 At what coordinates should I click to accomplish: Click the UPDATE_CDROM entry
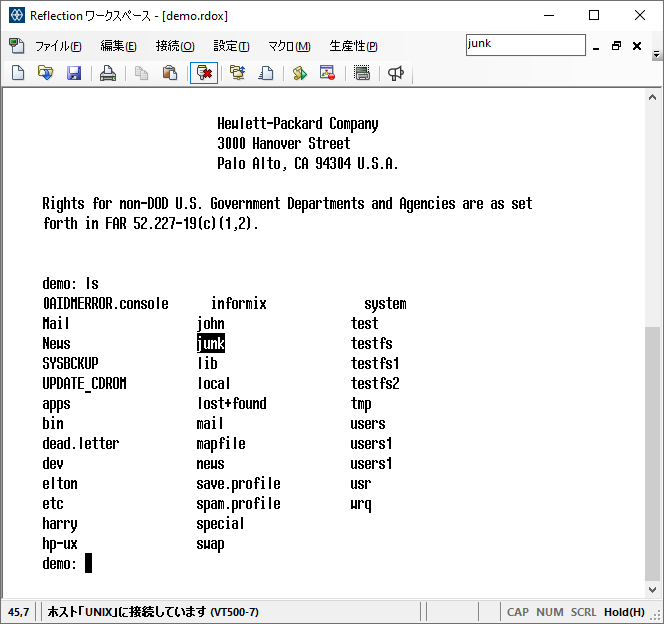click(x=84, y=384)
